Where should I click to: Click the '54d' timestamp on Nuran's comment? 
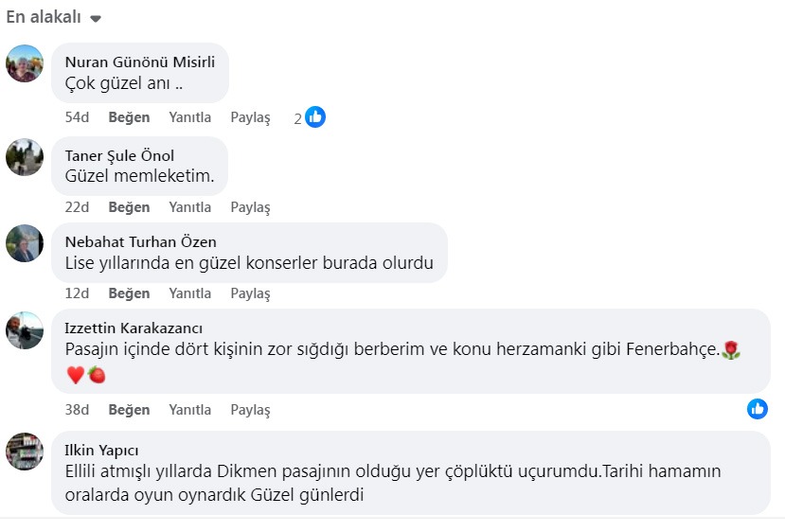(x=77, y=117)
